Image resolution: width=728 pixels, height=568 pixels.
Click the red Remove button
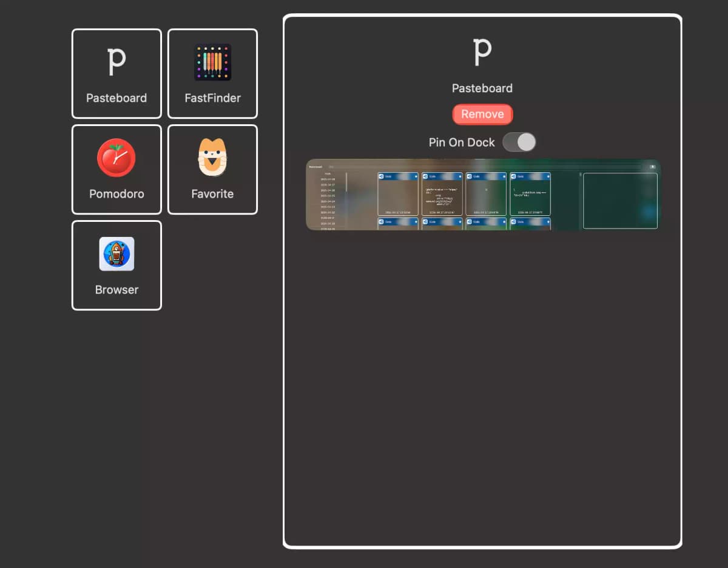pos(482,114)
